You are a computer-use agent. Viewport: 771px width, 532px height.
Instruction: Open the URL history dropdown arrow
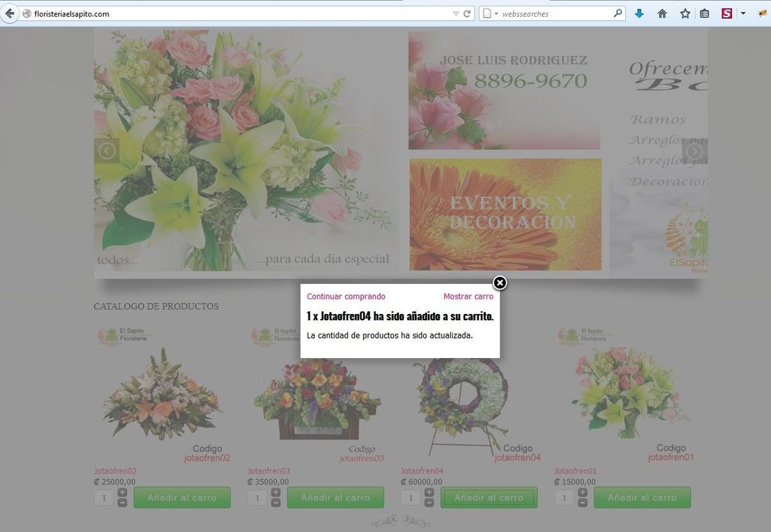[456, 14]
